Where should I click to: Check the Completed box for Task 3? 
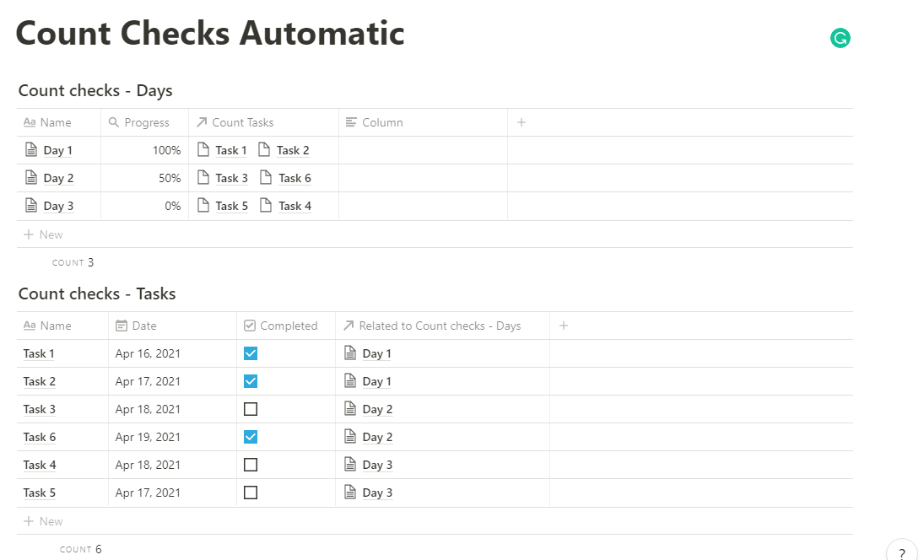250,409
